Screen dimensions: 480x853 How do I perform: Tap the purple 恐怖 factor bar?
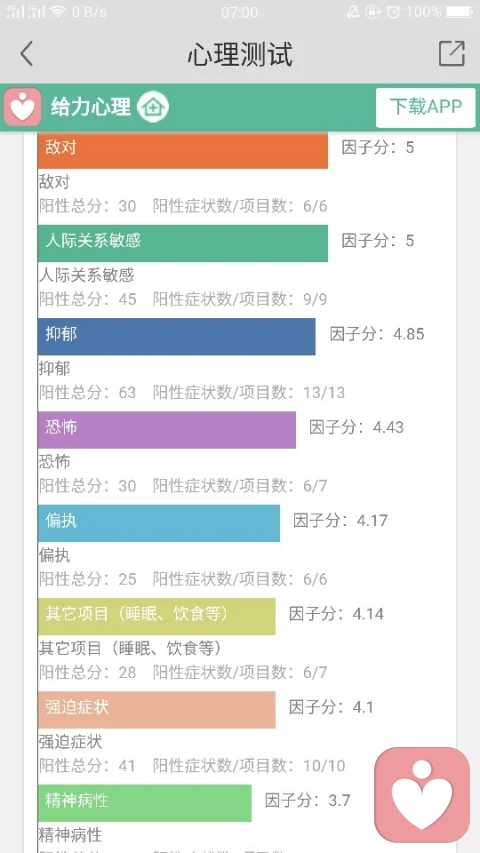click(167, 430)
